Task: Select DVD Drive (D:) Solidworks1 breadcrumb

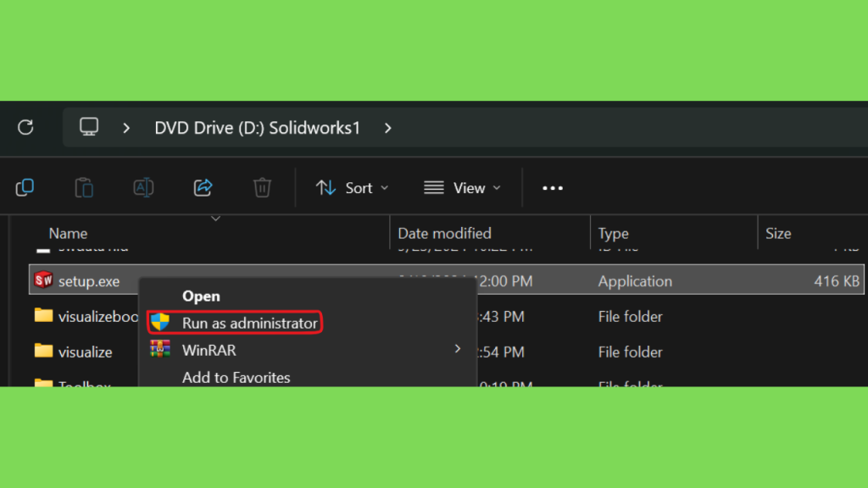Action: tap(258, 128)
